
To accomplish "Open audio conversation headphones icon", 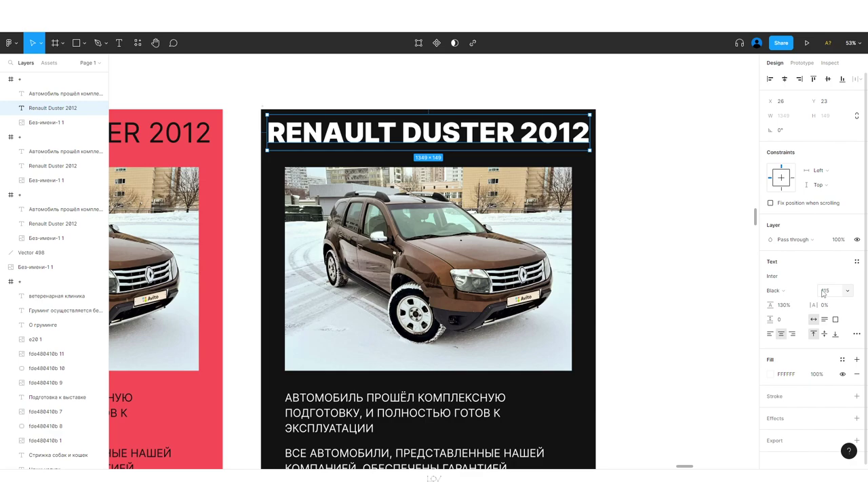I will click(x=739, y=43).
